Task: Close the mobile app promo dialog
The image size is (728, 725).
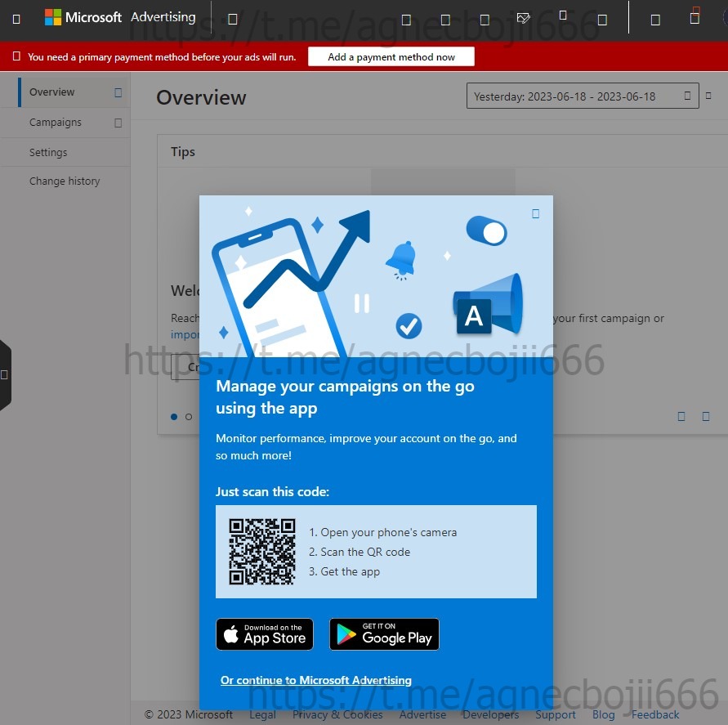Action: click(535, 213)
